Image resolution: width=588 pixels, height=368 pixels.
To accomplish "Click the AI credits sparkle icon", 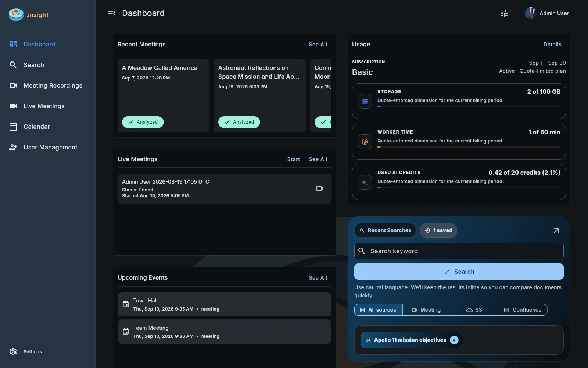I will pyautogui.click(x=365, y=182).
